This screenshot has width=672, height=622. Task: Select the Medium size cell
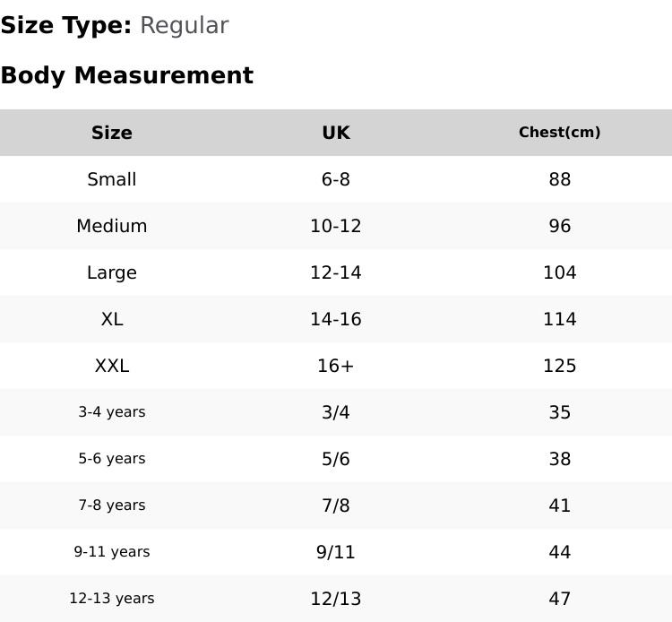click(x=112, y=226)
